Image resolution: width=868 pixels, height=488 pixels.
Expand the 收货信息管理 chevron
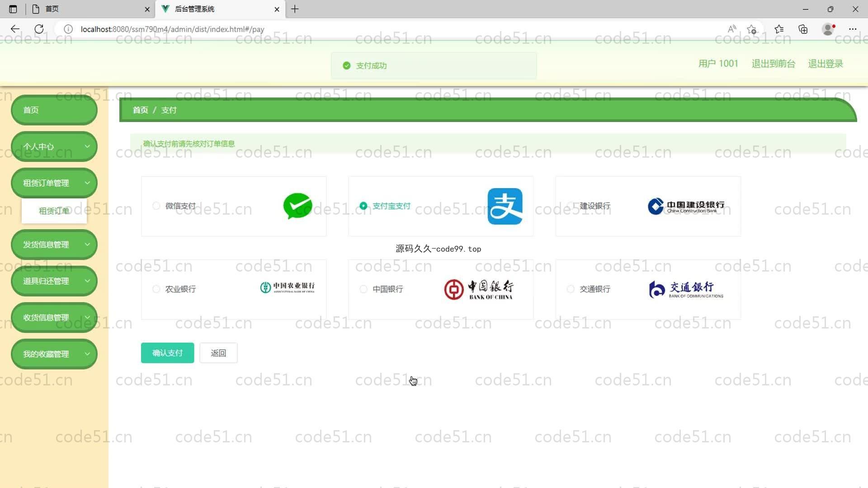coord(87,318)
